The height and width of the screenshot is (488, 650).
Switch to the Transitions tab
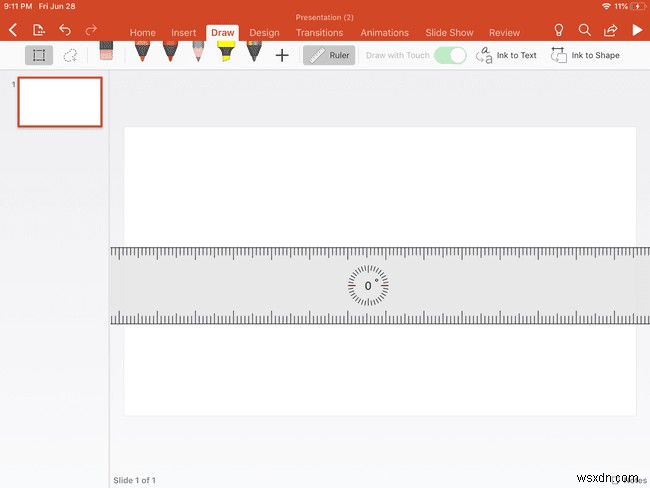click(x=320, y=32)
